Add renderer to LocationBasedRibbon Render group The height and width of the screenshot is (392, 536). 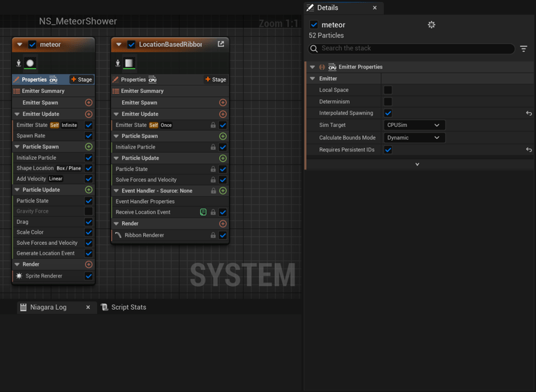(223, 223)
